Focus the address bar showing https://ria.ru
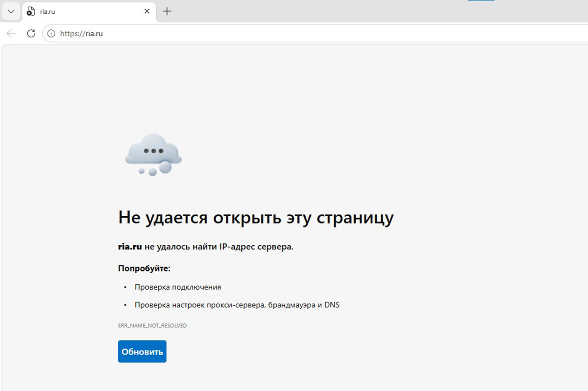The width and height of the screenshot is (588, 391). coord(316,33)
